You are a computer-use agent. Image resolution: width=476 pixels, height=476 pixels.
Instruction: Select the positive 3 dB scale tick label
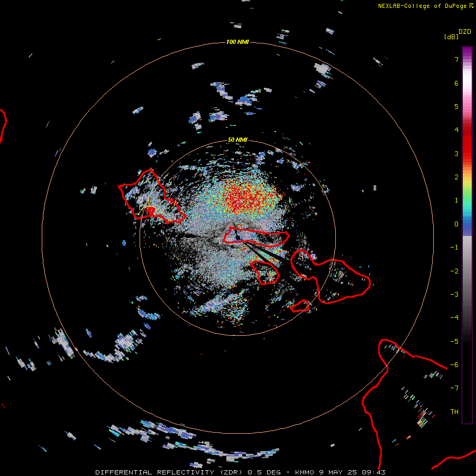tap(456, 153)
